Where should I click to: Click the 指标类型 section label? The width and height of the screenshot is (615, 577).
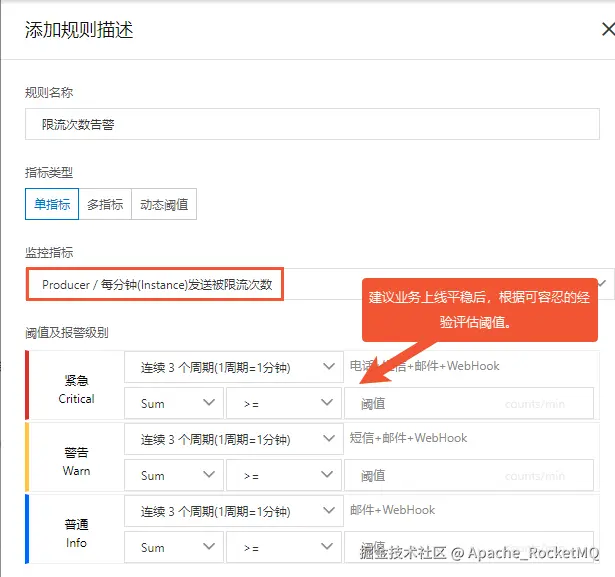click(49, 172)
